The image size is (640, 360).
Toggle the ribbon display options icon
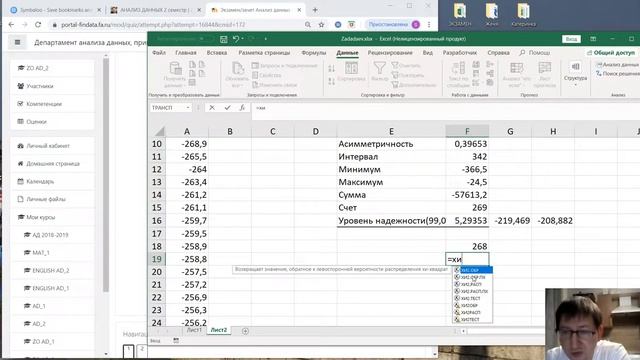(593, 39)
